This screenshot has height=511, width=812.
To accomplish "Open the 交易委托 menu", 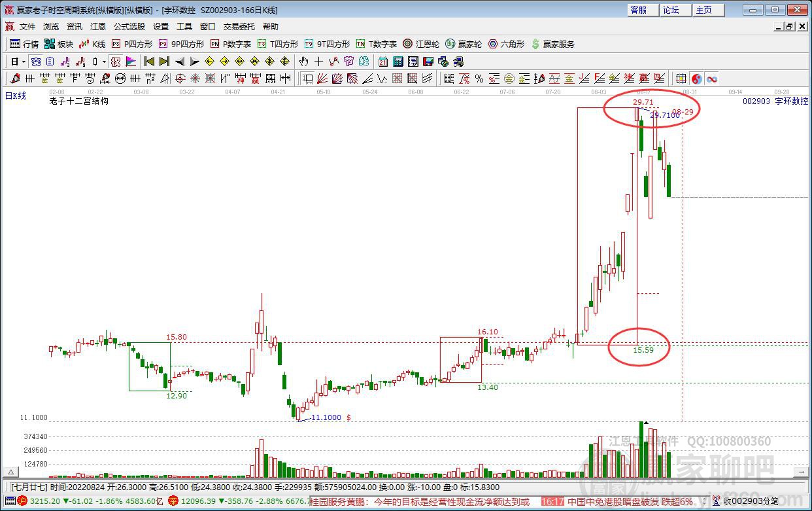I will pos(239,27).
